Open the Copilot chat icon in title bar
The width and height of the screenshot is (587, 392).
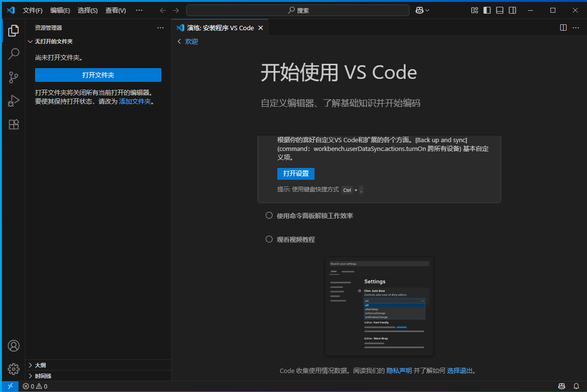pyautogui.click(x=419, y=10)
